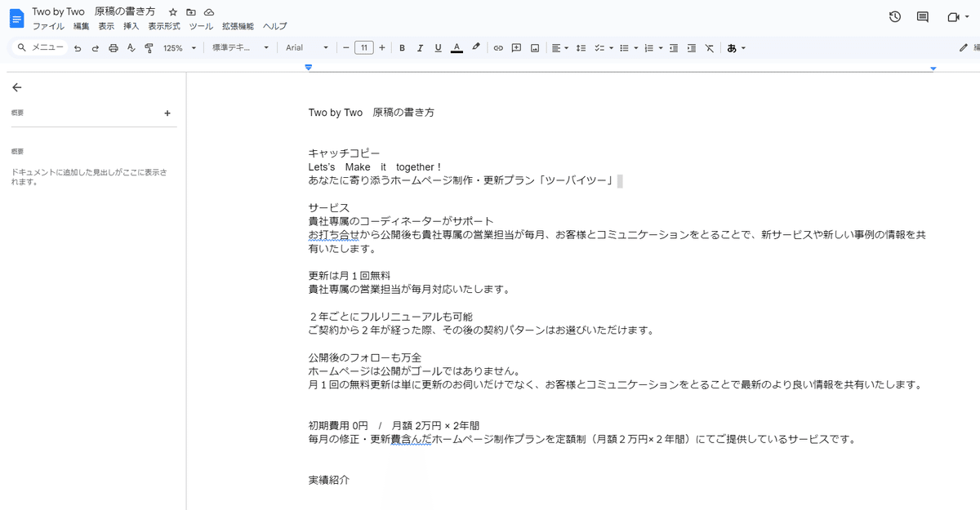Select the text highlight color tool
The height and width of the screenshot is (510, 980).
[475, 47]
